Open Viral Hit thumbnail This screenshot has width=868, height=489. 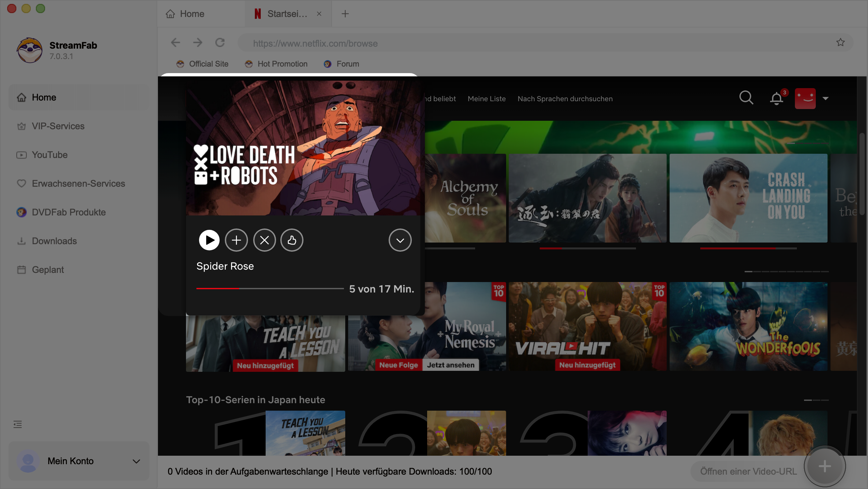[x=587, y=326]
